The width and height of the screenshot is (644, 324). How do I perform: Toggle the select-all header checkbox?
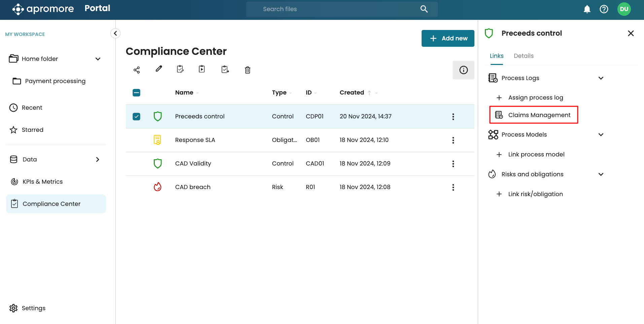tap(136, 93)
